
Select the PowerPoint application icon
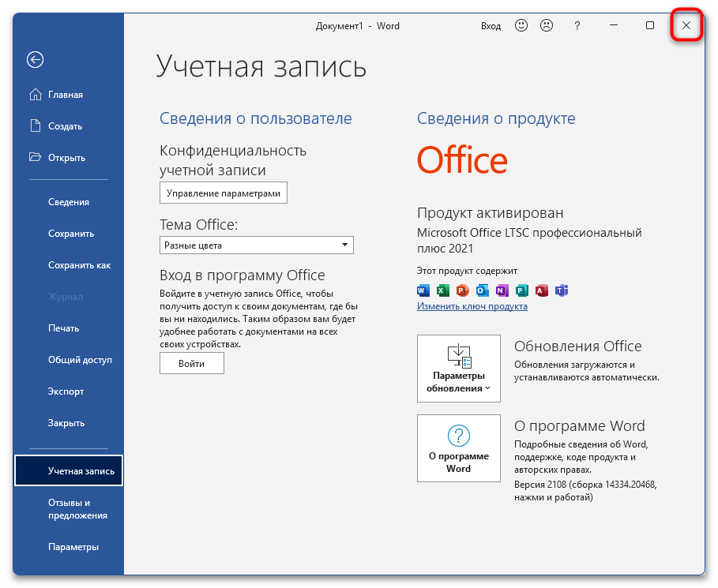[x=463, y=290]
